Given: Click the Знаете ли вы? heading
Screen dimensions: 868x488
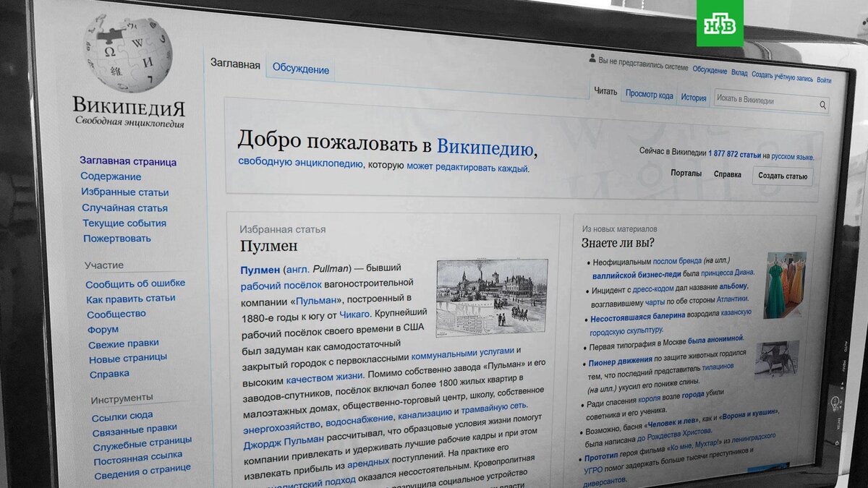Looking at the screenshot, I should 619,242.
